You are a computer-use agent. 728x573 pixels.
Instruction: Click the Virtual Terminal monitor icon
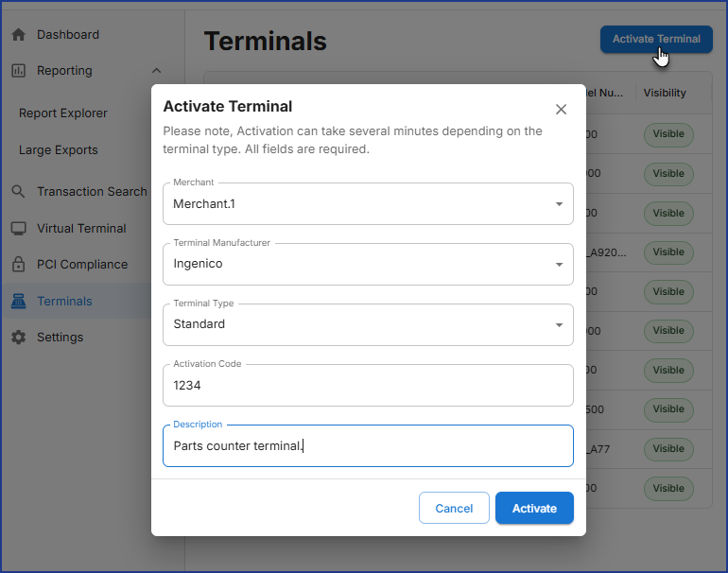18,229
